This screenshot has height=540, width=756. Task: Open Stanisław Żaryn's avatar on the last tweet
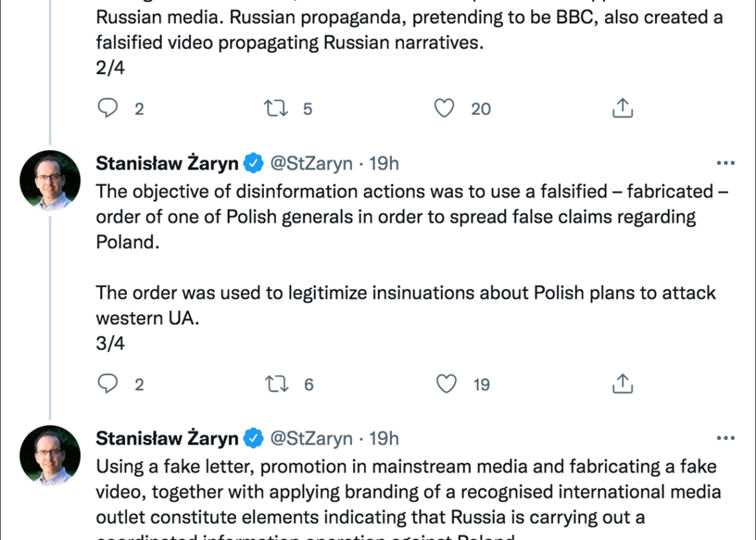(50, 456)
